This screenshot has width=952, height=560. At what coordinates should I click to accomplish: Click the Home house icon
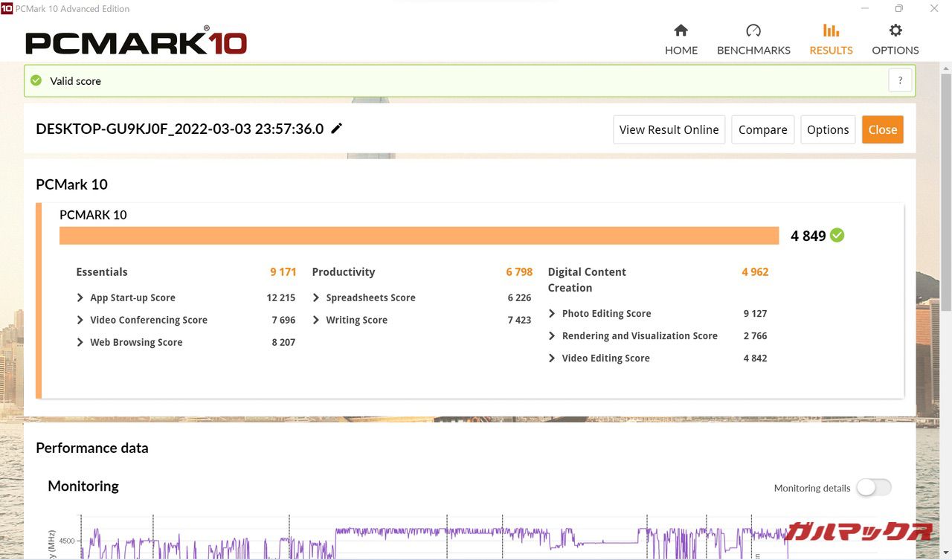(681, 30)
